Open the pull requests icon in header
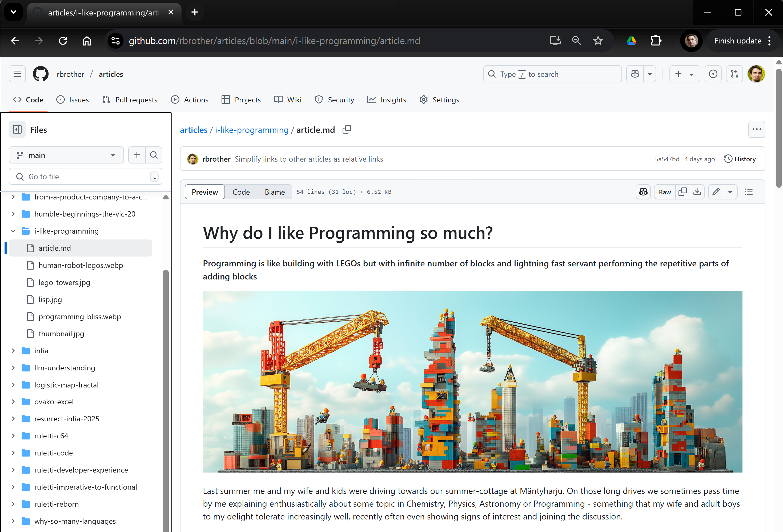 click(734, 74)
